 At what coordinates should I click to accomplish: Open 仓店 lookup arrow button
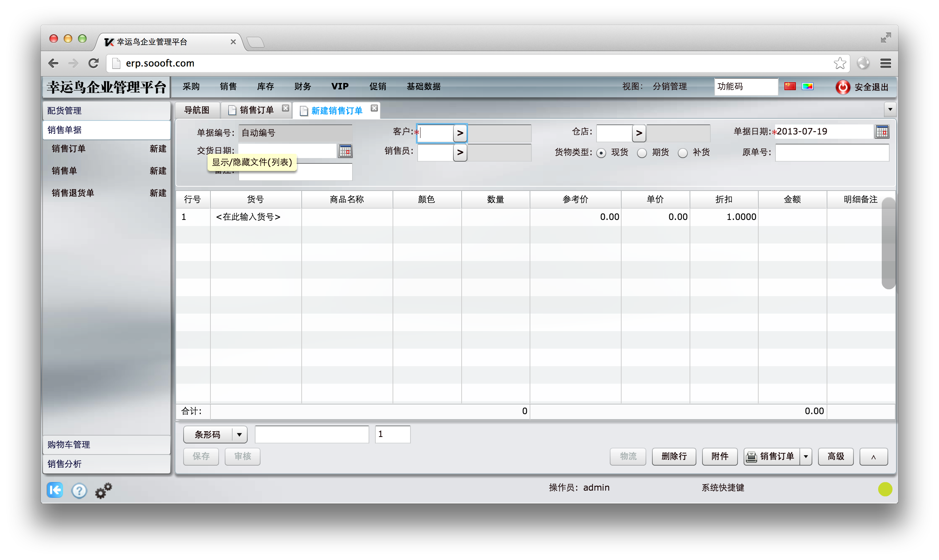tap(639, 133)
